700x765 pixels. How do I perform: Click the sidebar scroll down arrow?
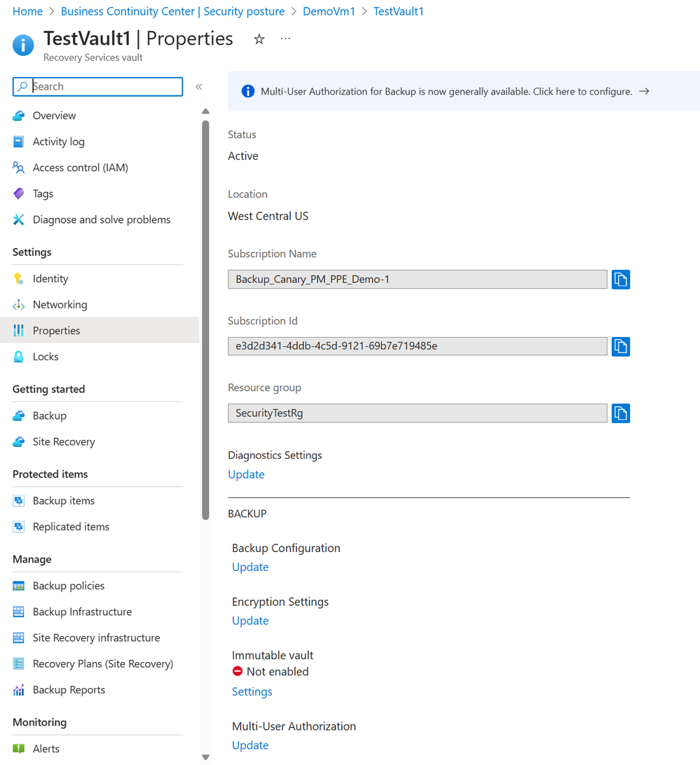pos(205,757)
